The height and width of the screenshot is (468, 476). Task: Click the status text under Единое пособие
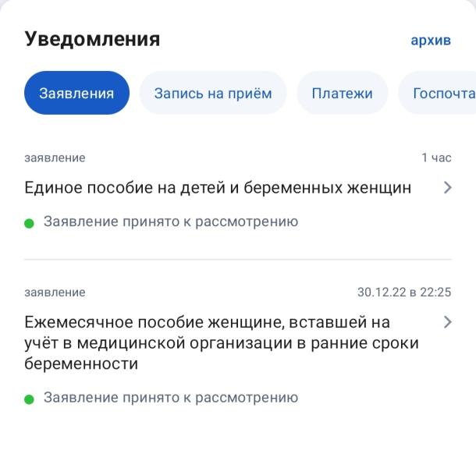[x=171, y=222]
